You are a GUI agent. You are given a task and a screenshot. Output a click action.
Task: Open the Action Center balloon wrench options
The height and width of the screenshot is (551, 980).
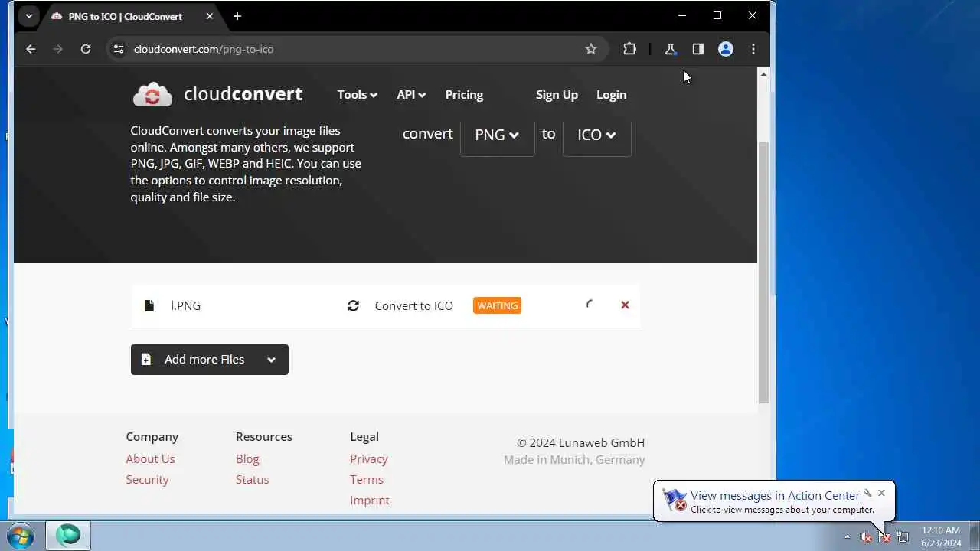coord(867,493)
